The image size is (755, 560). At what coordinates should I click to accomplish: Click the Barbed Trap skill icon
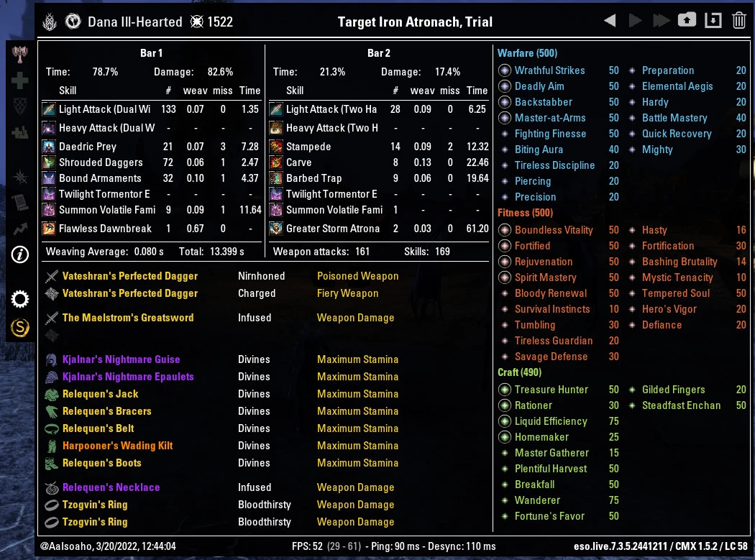coord(276,178)
